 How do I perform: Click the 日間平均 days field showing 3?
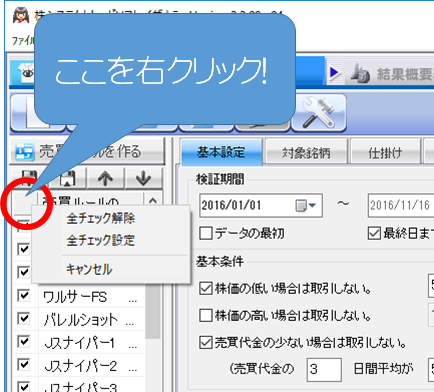tap(324, 369)
